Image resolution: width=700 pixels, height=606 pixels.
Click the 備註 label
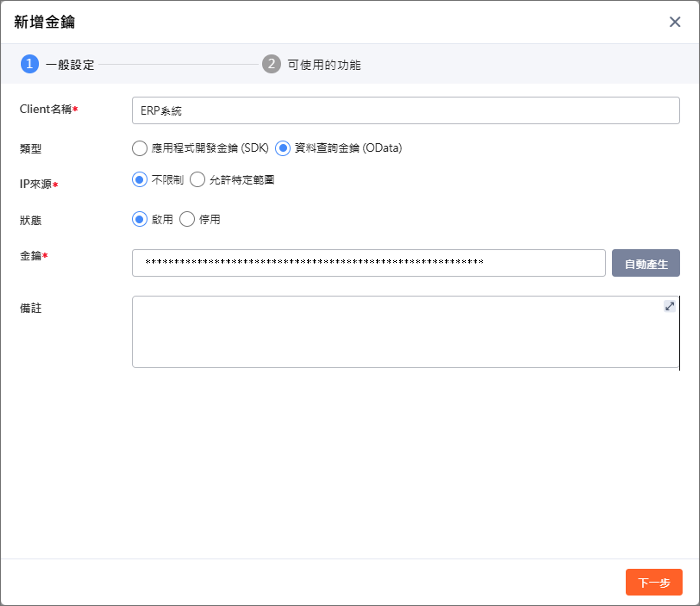tap(30, 308)
